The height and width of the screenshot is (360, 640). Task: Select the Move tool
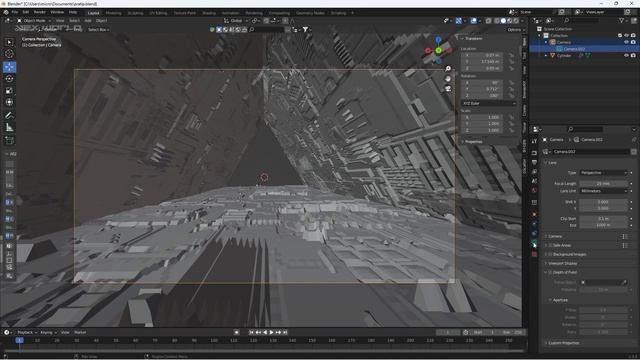[x=9, y=67]
